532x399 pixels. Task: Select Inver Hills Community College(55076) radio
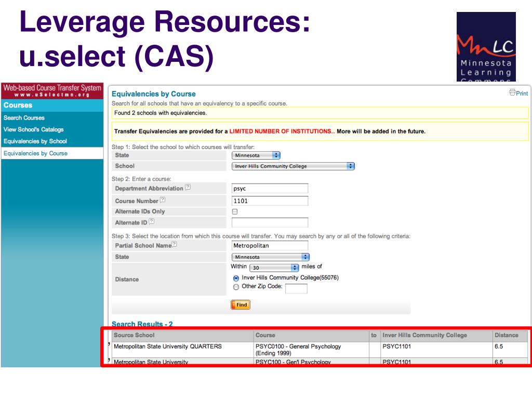click(x=236, y=278)
